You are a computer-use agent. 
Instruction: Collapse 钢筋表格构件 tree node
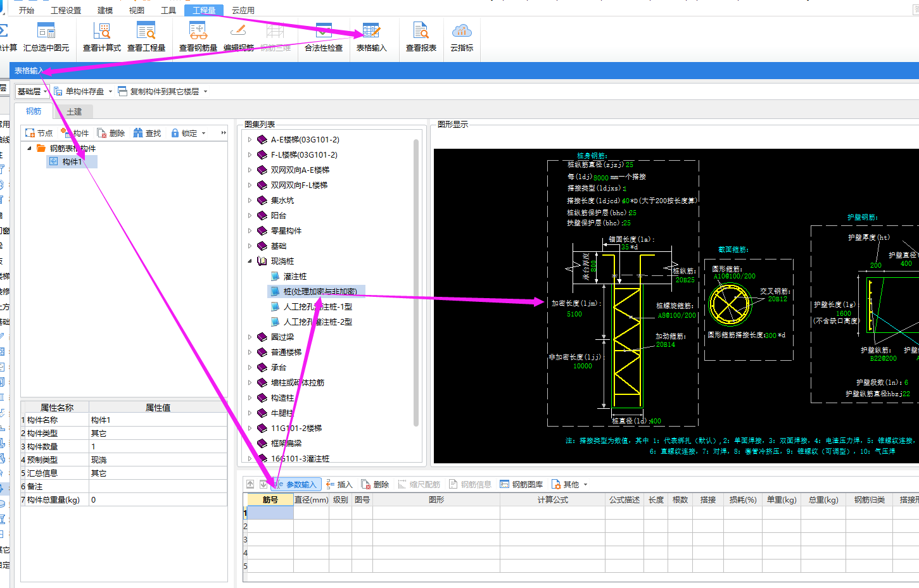pos(29,148)
